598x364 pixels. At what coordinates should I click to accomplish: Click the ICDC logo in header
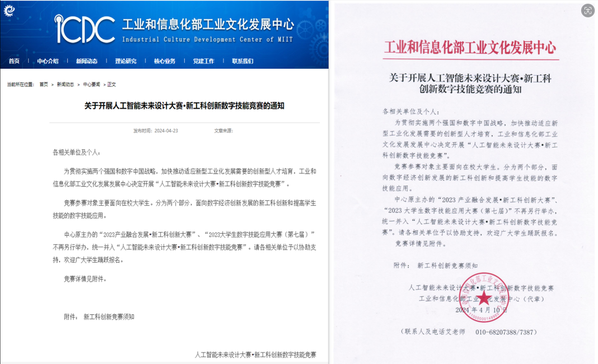point(85,29)
